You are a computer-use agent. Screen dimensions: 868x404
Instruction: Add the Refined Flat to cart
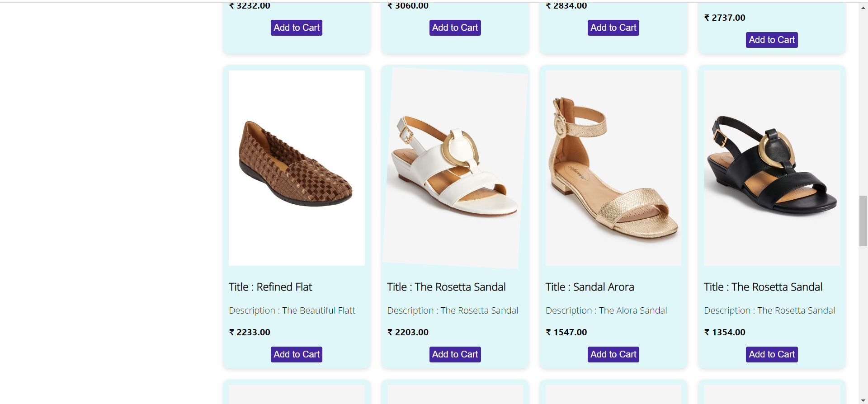[x=297, y=354]
